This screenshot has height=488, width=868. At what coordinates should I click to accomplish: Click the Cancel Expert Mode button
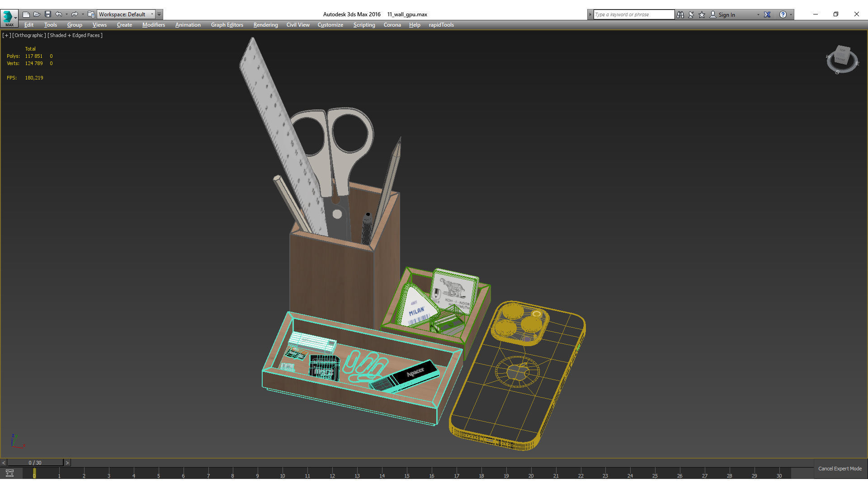pos(840,469)
